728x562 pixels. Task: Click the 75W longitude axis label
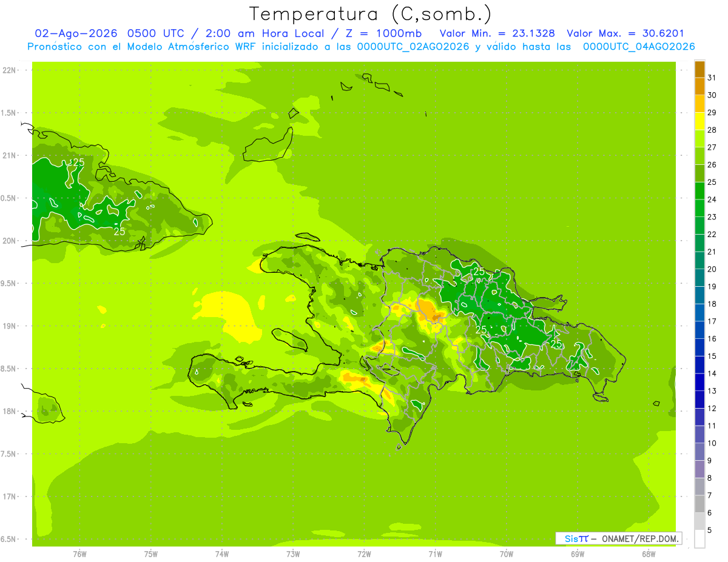coord(151,554)
